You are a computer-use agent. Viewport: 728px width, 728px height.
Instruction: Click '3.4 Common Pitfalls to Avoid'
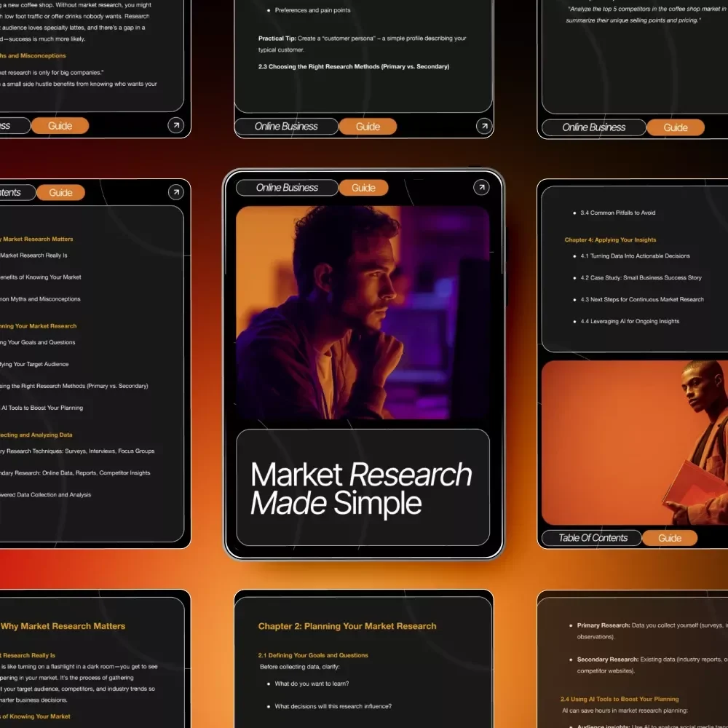[x=617, y=213]
